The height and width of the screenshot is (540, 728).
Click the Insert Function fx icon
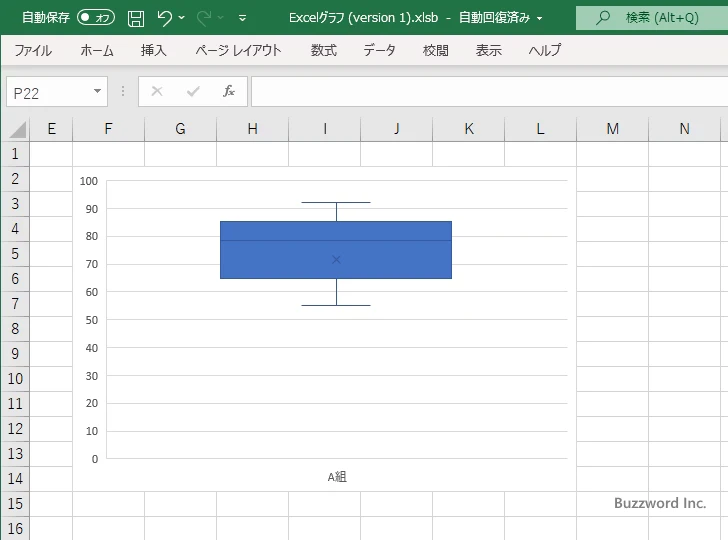(x=229, y=91)
